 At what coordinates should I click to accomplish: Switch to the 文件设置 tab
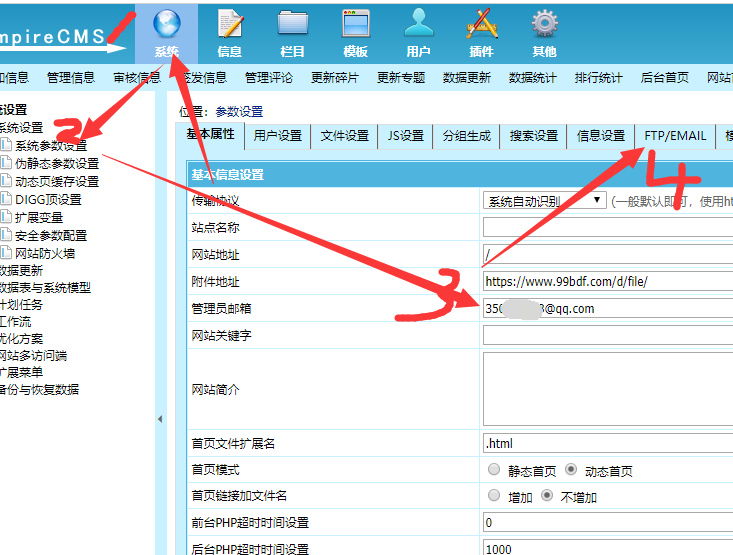tap(344, 136)
